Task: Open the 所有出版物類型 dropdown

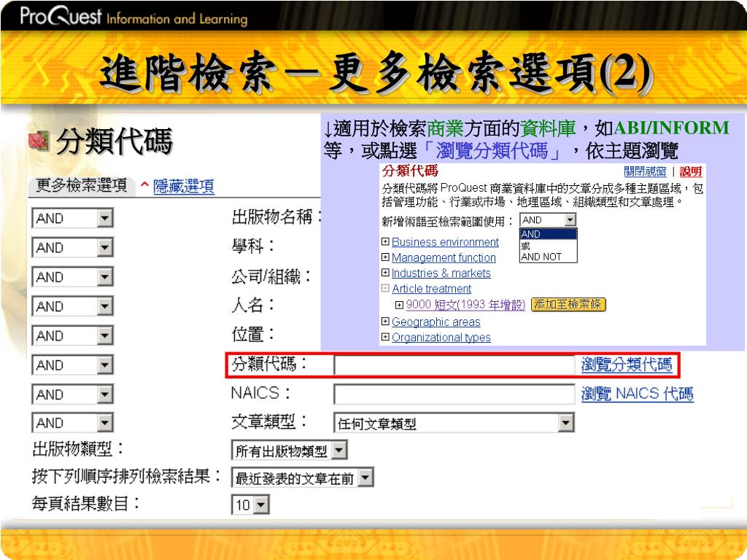Action: click(x=289, y=451)
